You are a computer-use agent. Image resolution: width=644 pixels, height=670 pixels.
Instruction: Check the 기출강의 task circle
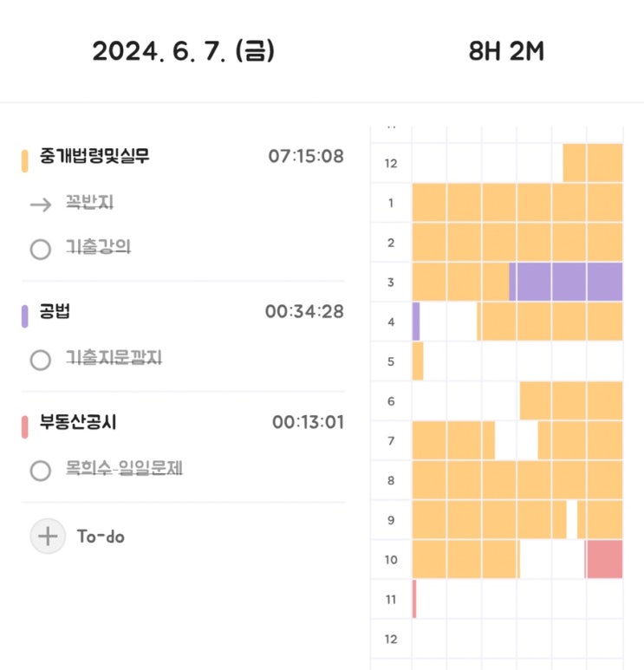pos(40,250)
